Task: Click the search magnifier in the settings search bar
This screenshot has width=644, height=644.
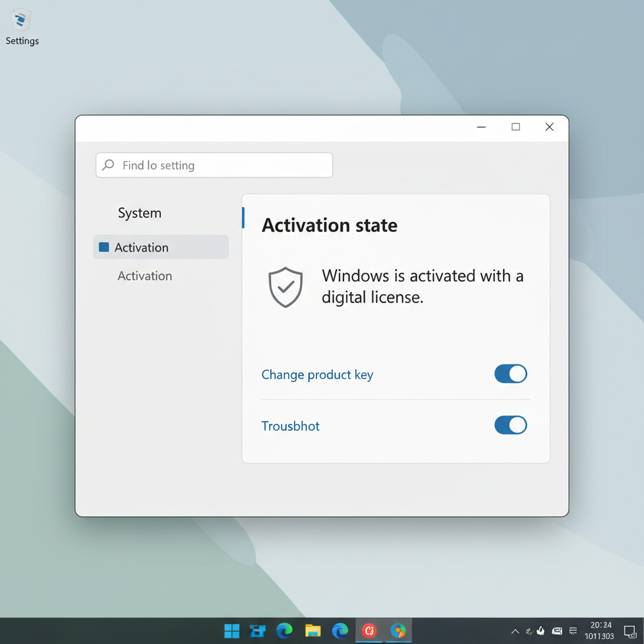Action: point(108,165)
